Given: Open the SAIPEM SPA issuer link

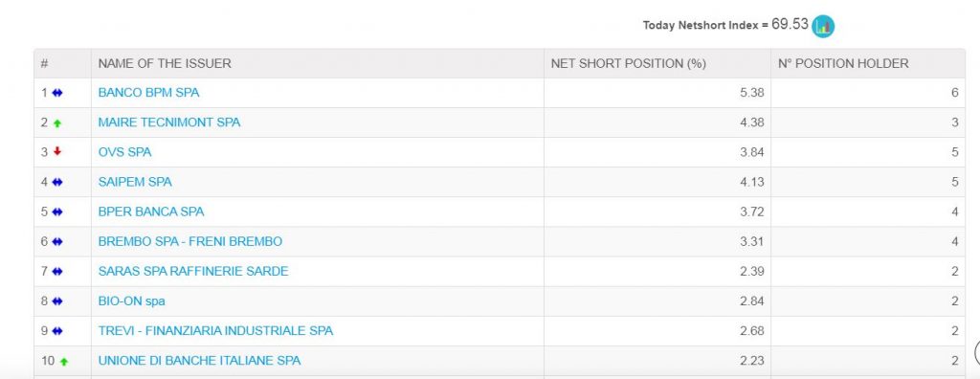Looking at the screenshot, I should [134, 182].
